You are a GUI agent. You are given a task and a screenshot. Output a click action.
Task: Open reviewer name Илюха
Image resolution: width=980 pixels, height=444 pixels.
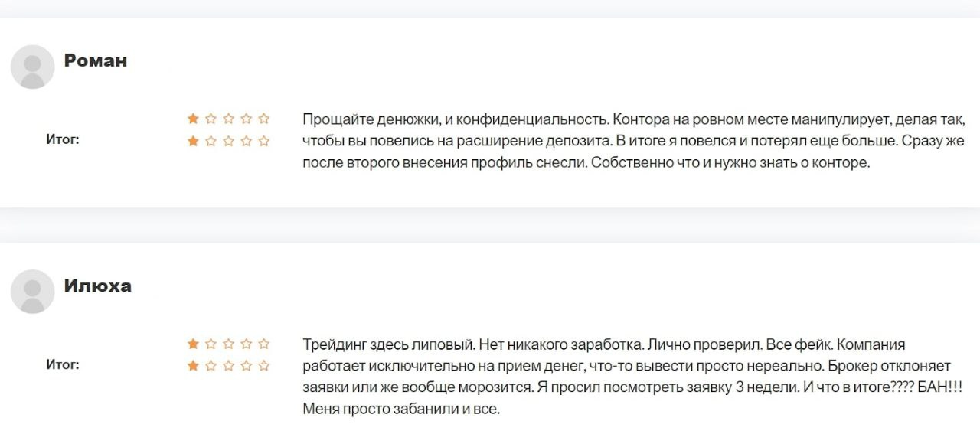pos(98,286)
